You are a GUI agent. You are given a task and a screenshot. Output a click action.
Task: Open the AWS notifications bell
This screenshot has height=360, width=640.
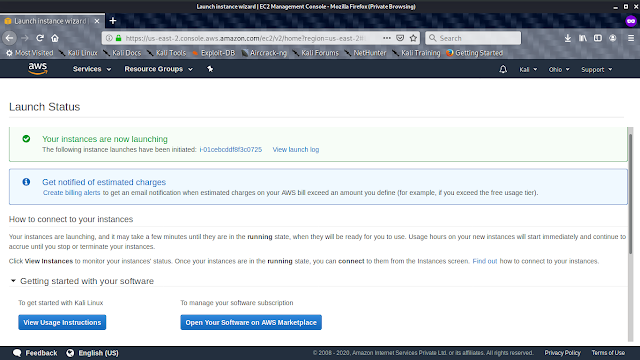(503, 69)
